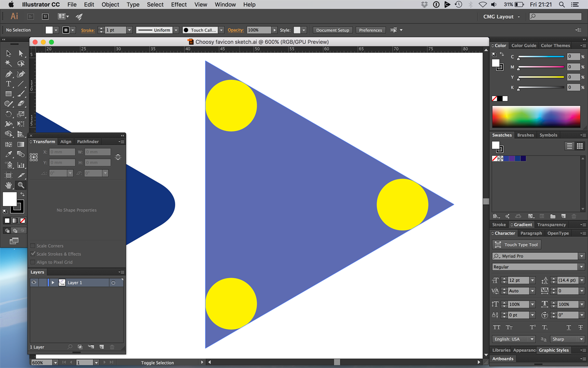The height and width of the screenshot is (368, 588).
Task: Open the Myriad Pro font dropdown
Action: 582,256
